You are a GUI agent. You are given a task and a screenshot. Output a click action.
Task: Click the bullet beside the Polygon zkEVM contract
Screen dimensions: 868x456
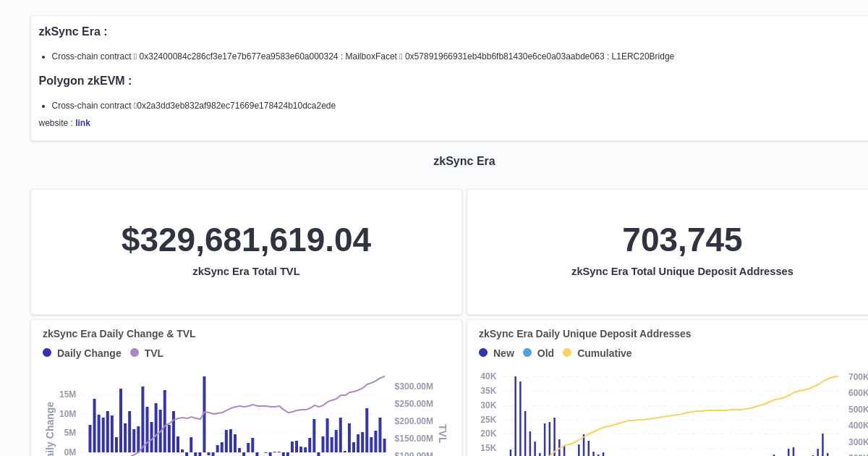pos(43,106)
